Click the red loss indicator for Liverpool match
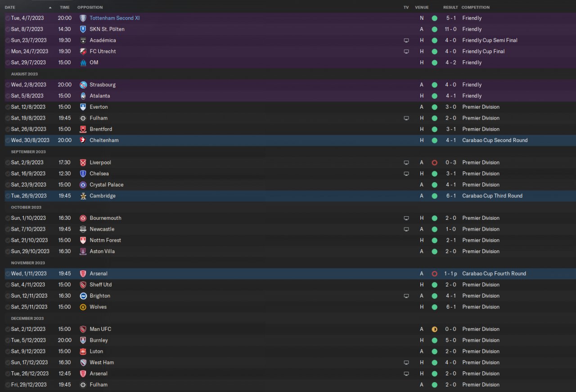Screen dimensions: 576x392 coord(434,163)
